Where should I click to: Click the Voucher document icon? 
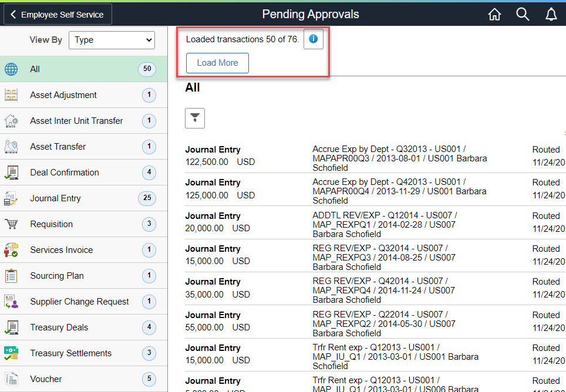pos(11,379)
